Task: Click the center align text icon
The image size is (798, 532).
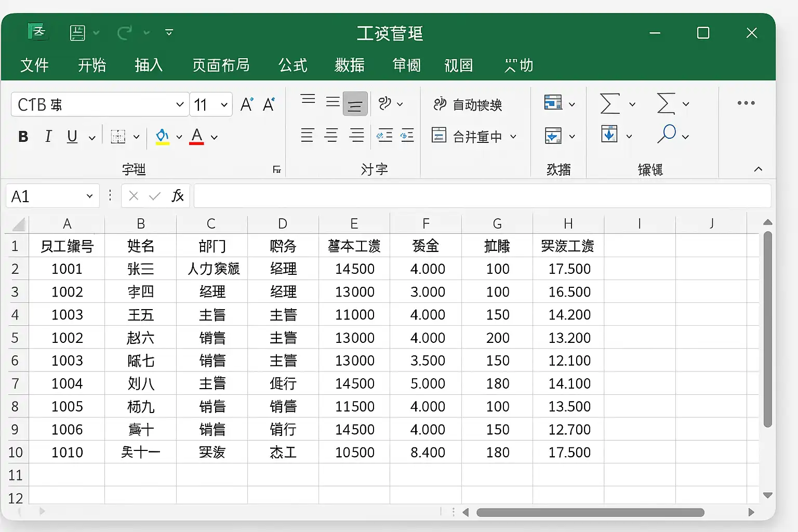Action: coord(331,136)
